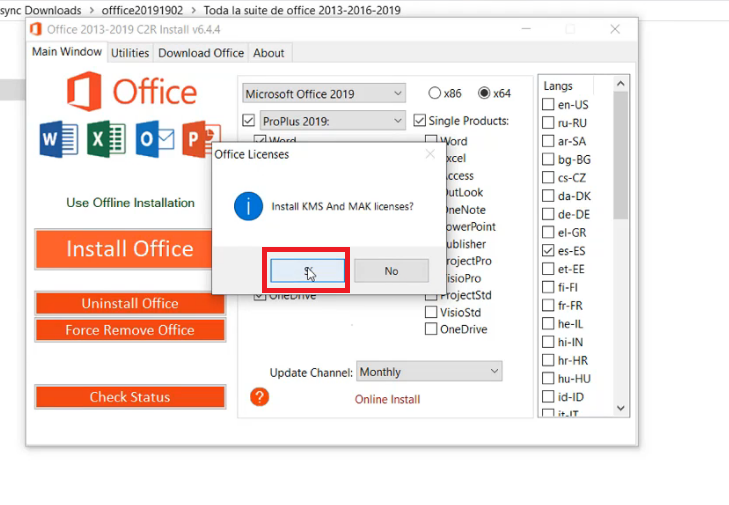Click offfice20191902 in the breadcrumb path

point(142,10)
